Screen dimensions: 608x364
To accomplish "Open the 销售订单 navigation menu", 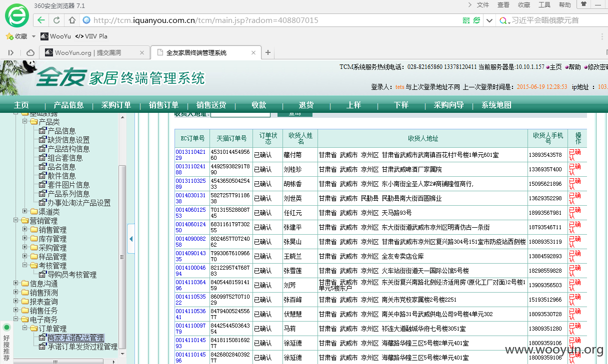I will [x=163, y=105].
